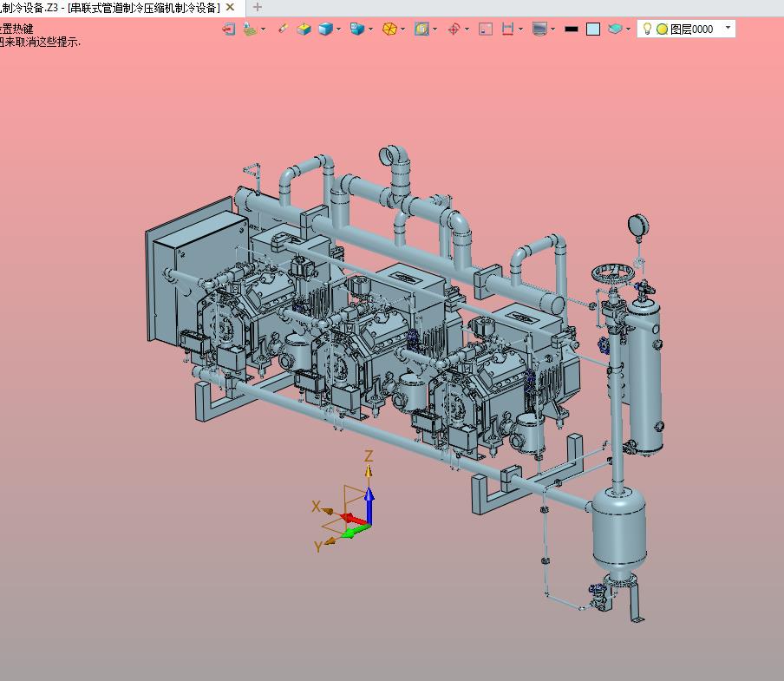Select the pencil/eraser tool icon

point(283,29)
